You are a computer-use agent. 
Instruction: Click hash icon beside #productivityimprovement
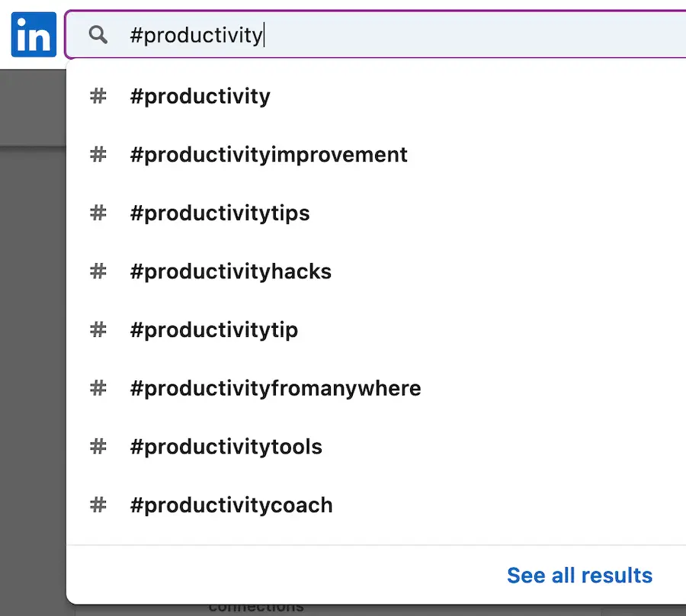click(x=98, y=155)
